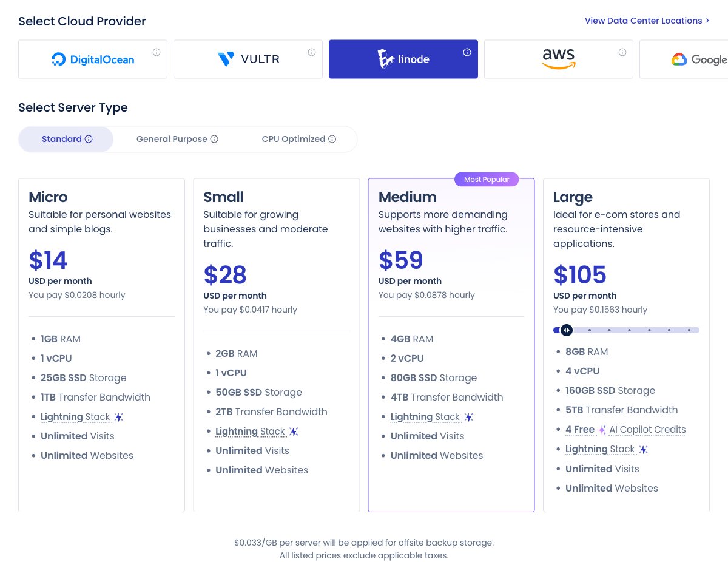Screen dimensions: 728x562
Task: Click lightning bolt icon in Large plan
Action: [x=644, y=449]
